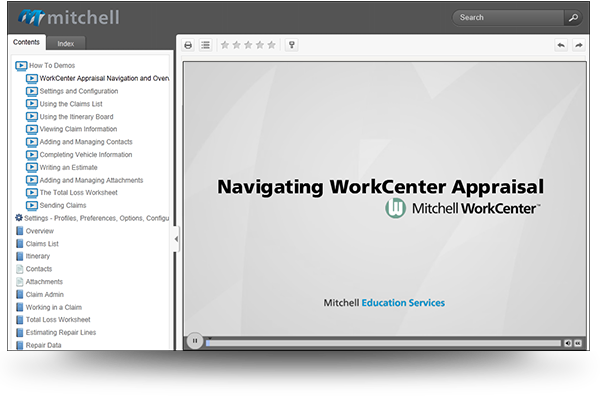The height and width of the screenshot is (396, 600).
Task: Click the gear icon beside Settings - Profiles
Action: [19, 218]
